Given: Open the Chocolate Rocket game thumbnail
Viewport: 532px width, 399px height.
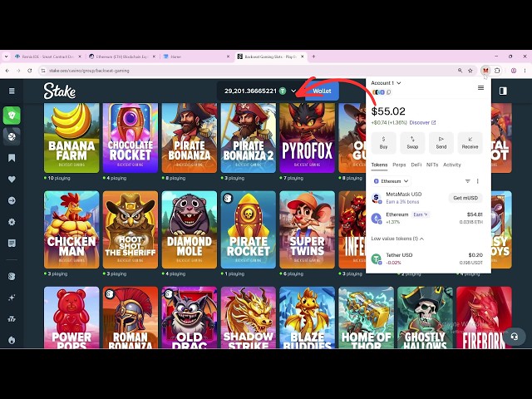Looking at the screenshot, I should pyautogui.click(x=131, y=138).
